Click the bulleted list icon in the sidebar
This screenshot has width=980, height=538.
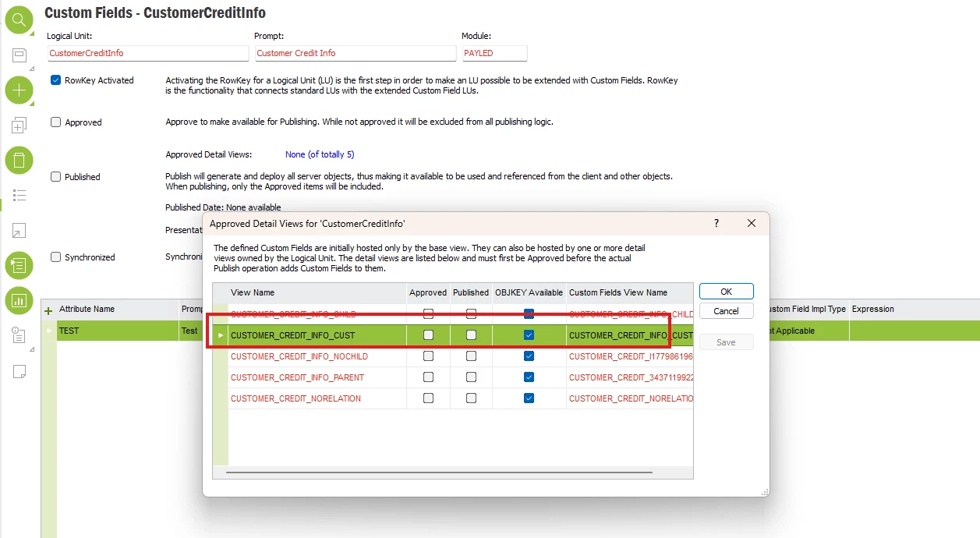19,195
